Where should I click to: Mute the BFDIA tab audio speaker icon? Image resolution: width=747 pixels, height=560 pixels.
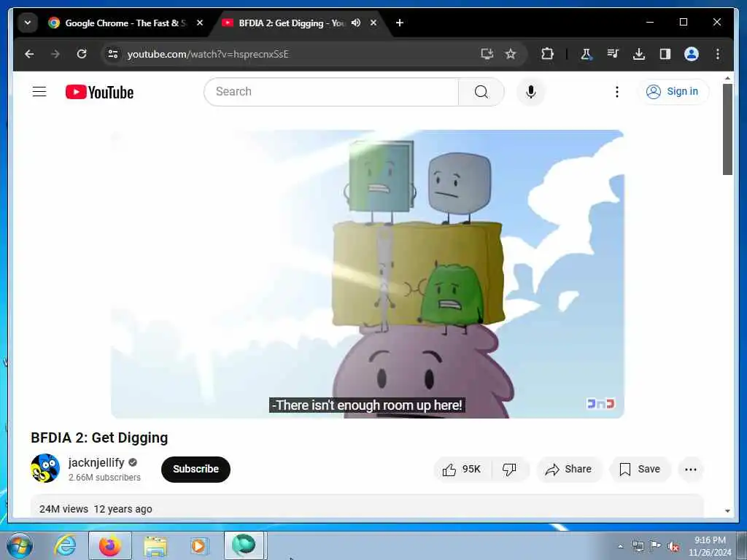(x=356, y=23)
